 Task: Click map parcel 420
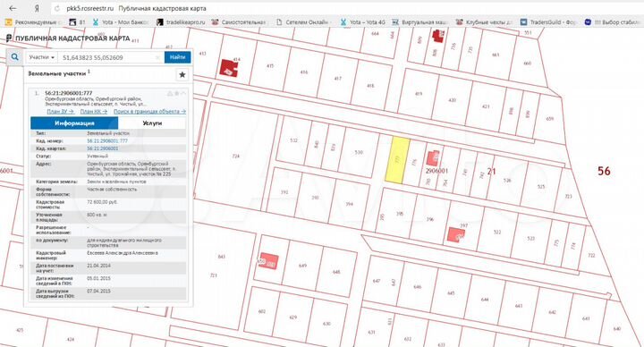click(x=453, y=100)
